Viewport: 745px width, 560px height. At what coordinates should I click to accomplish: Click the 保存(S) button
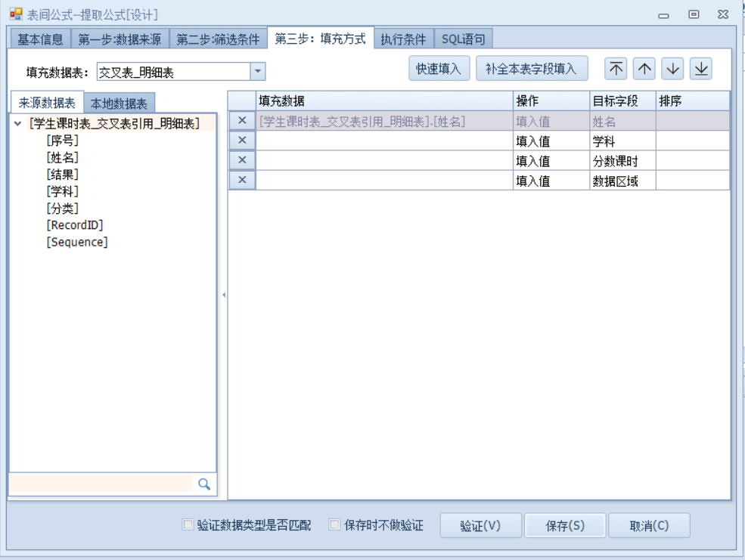(x=565, y=526)
